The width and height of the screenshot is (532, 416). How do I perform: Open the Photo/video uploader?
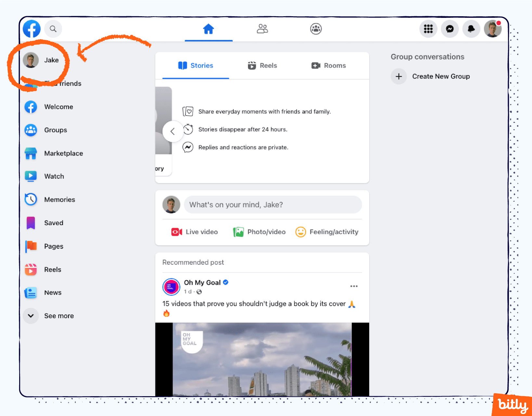click(259, 232)
